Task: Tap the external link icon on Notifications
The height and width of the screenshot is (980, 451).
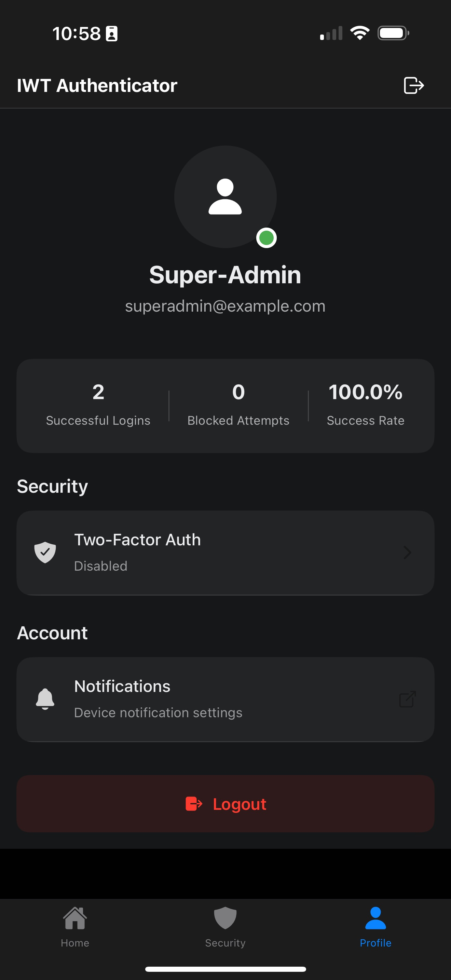Action: [407, 699]
